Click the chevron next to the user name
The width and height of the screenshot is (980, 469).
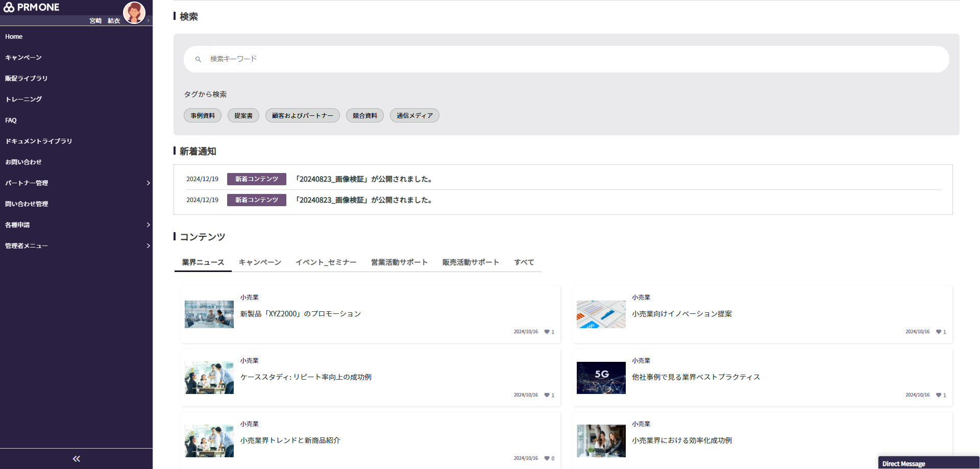pos(149,21)
